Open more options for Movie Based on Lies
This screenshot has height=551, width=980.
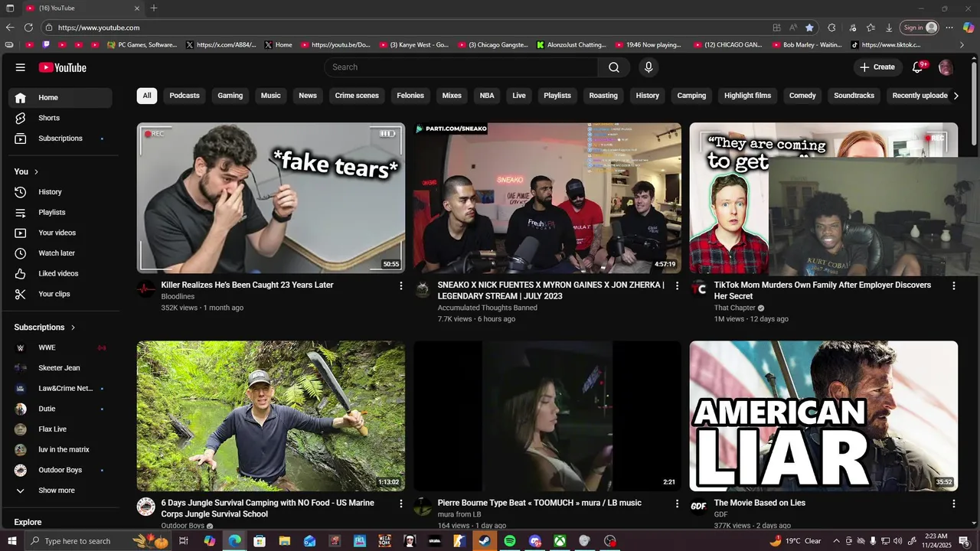point(953,504)
